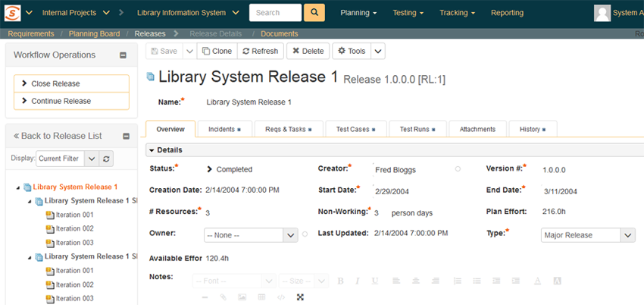Click the source code icon in Notes toolbar
The image size is (644, 305).
281,297
